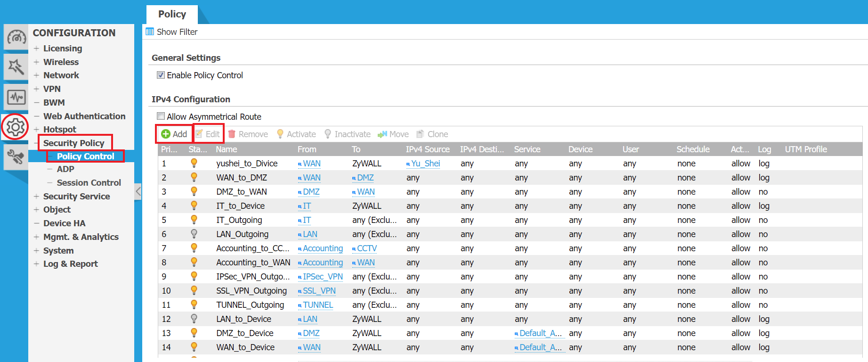
Task: Expand the Log & Report node
Action: (36, 264)
